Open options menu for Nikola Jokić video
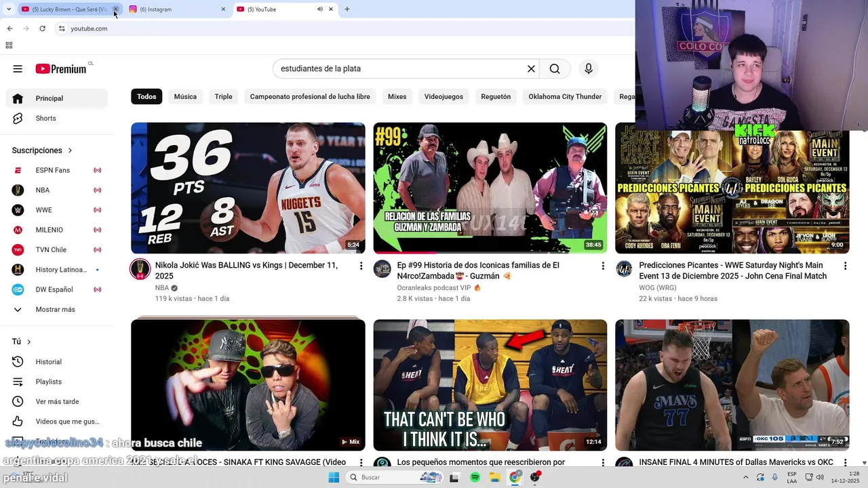 (x=361, y=266)
